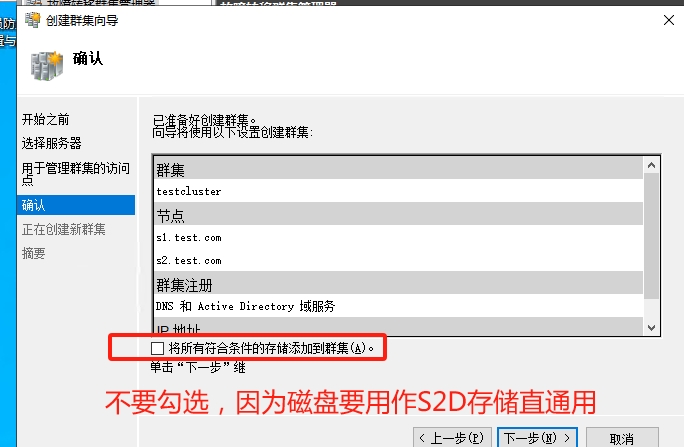Click the wizard title bar cluster icon
This screenshot has width=684, height=447.
[33, 20]
